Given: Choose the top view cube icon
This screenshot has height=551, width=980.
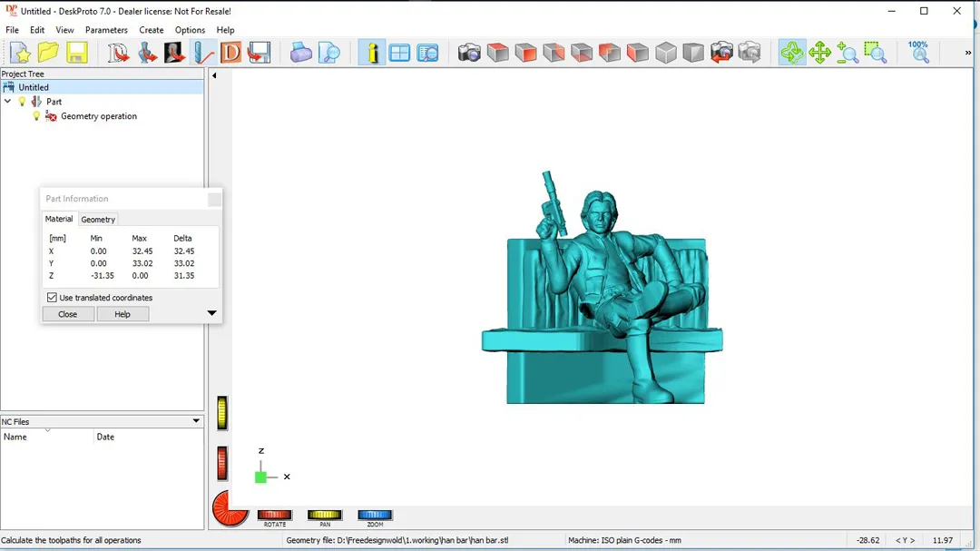Looking at the screenshot, I should [497, 53].
